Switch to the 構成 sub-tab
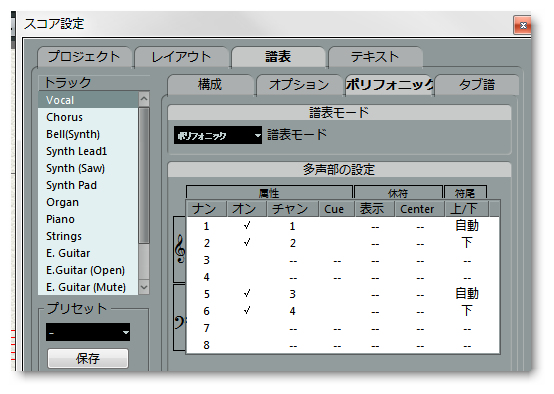 pos(210,85)
